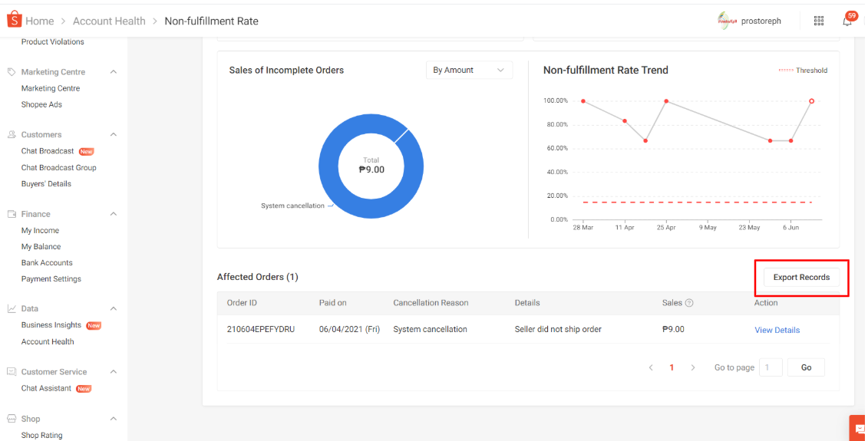This screenshot has height=441, width=868.
Task: Open Product Violations in sidebar
Action: tap(53, 41)
